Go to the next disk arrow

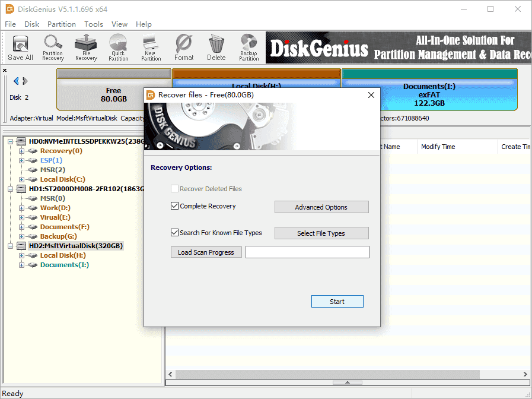point(26,81)
